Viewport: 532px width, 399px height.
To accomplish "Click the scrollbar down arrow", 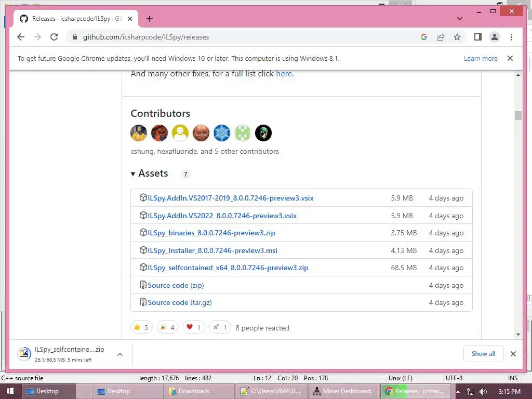I will (518, 335).
